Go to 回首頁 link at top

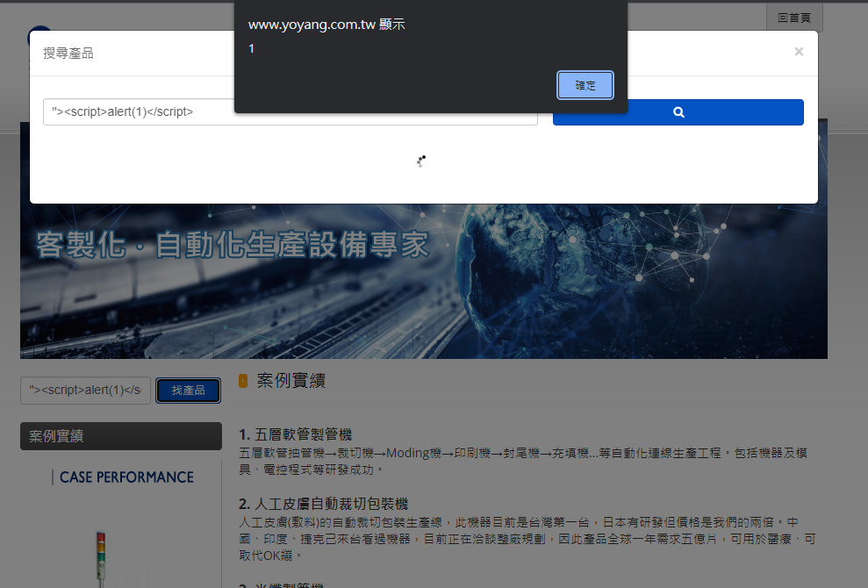794,18
